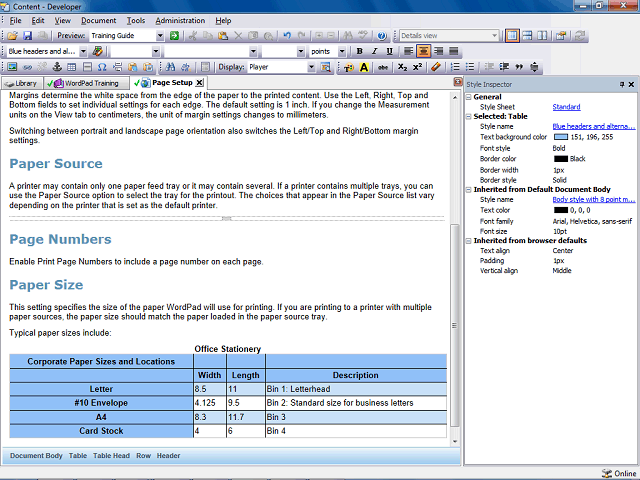This screenshot has height=480, width=640.
Task: Open help with the question mark icon
Action: click(x=382, y=36)
